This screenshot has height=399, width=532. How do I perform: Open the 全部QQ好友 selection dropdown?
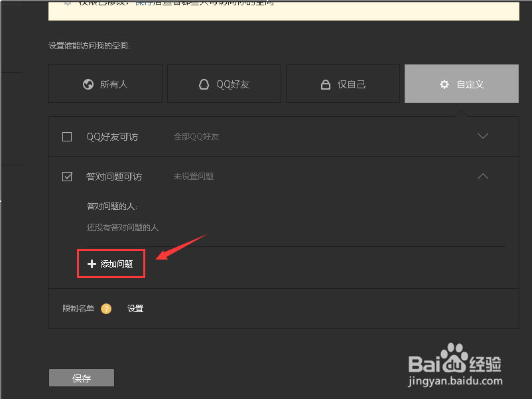483,136
